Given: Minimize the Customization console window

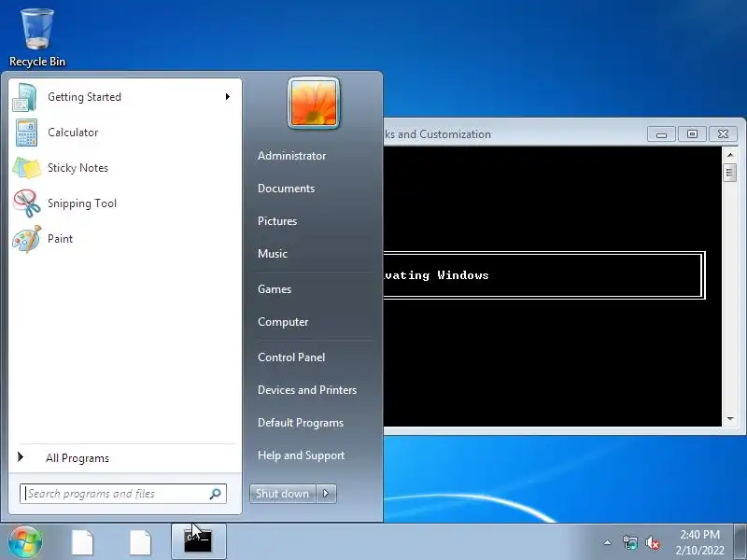Looking at the screenshot, I should tap(661, 134).
